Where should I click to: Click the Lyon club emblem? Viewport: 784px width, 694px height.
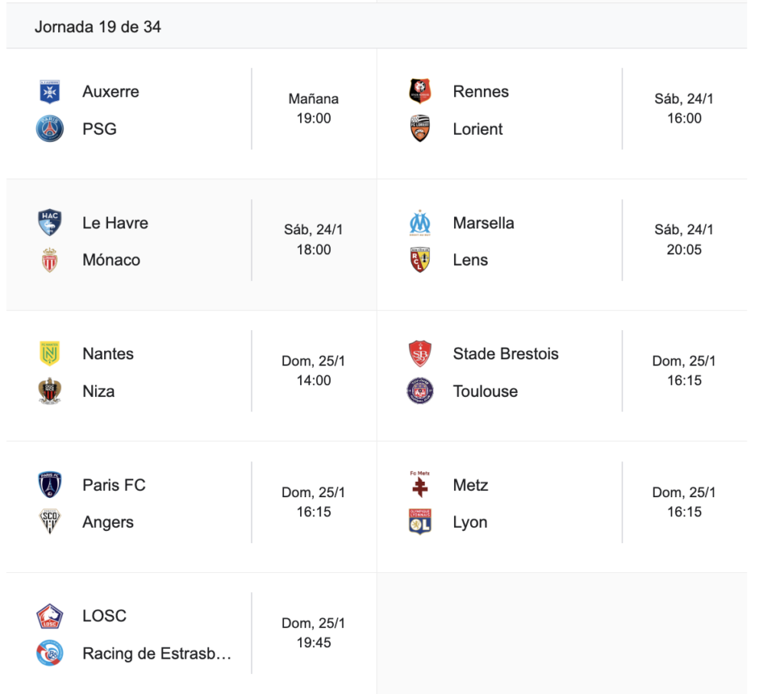420,522
